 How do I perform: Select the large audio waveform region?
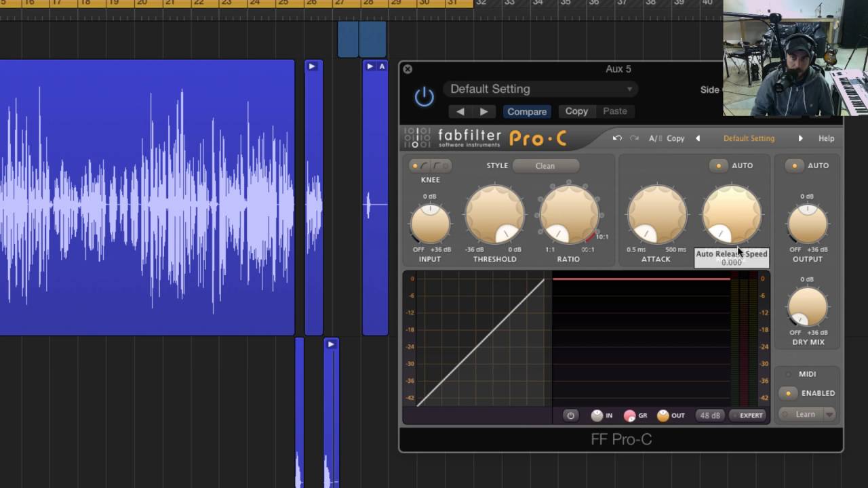(x=147, y=197)
